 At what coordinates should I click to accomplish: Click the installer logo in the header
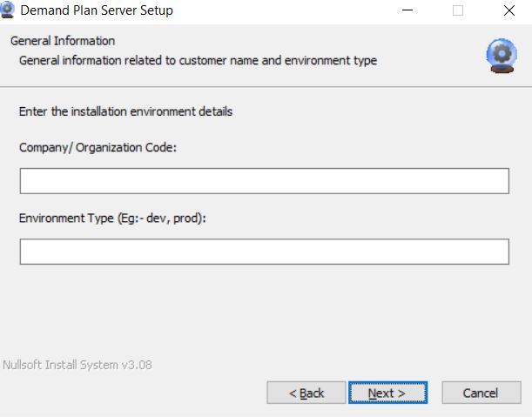point(501,55)
